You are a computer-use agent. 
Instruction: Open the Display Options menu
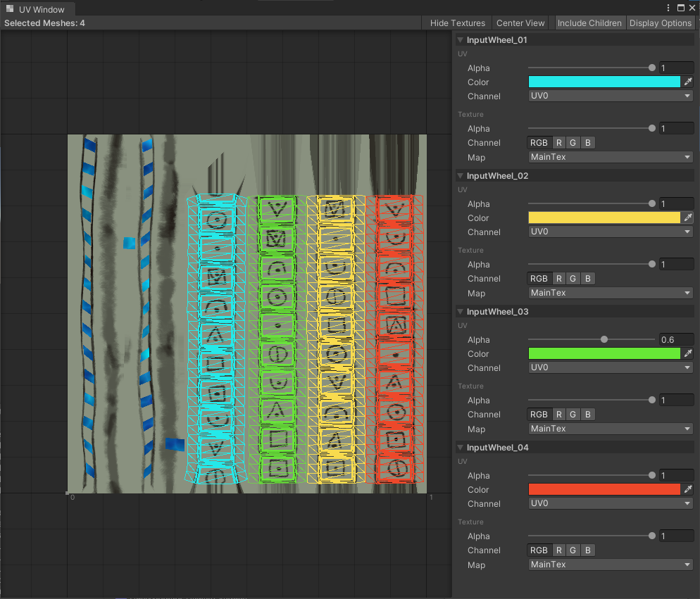click(661, 23)
